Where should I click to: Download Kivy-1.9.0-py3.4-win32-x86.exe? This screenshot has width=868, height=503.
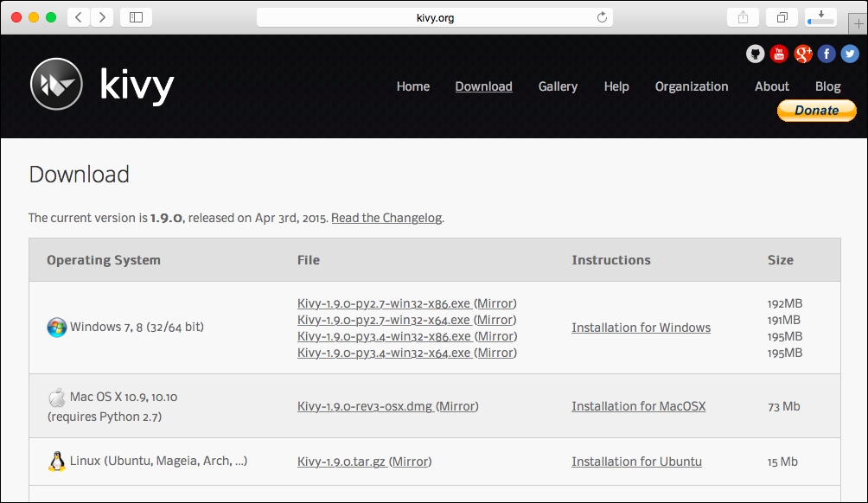pyautogui.click(x=384, y=336)
